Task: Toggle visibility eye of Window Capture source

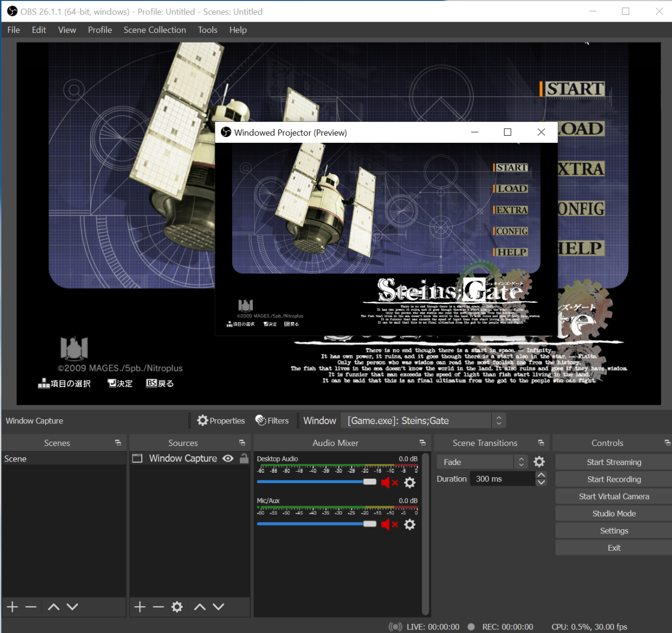Action: tap(228, 458)
